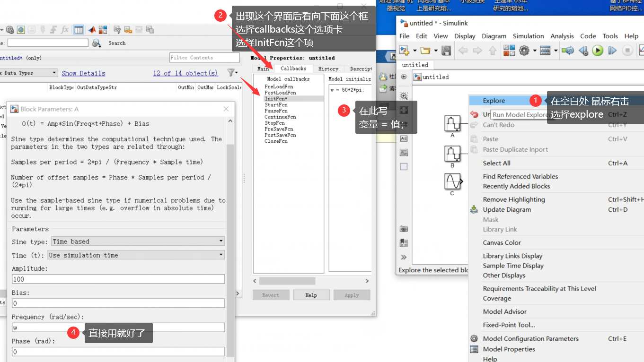Choose Explore from the context menu
Viewport: 644px width, 362px height.
point(494,101)
